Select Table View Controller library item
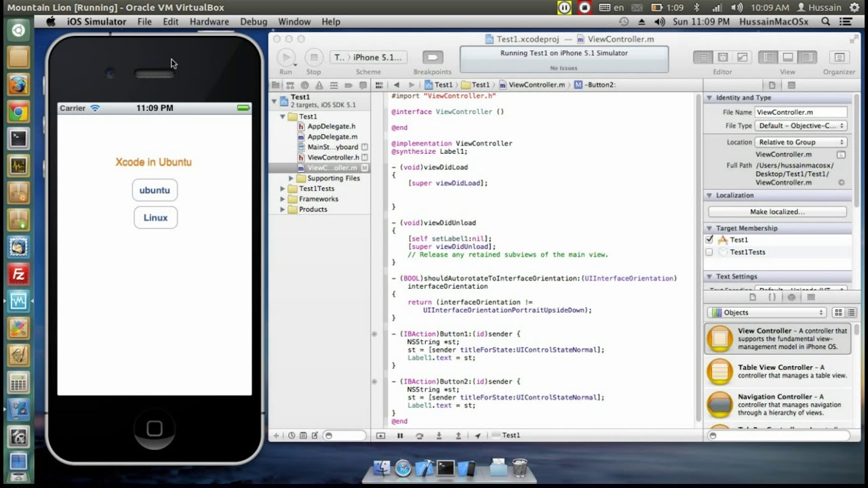868x488 pixels. tap(778, 371)
